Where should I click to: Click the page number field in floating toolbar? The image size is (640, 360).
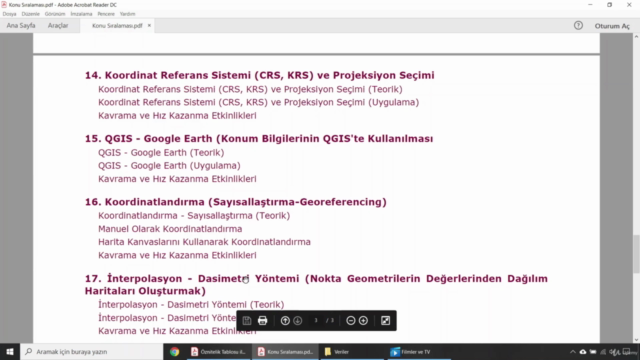click(316, 320)
